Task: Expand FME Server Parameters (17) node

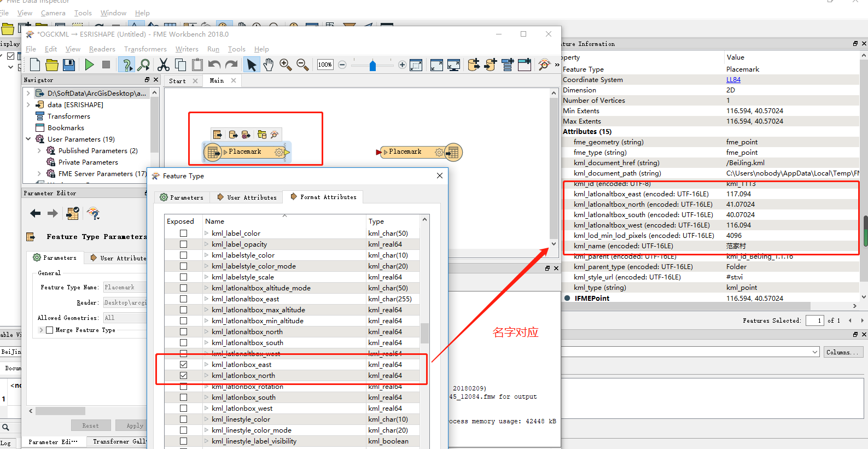Action: coord(39,173)
